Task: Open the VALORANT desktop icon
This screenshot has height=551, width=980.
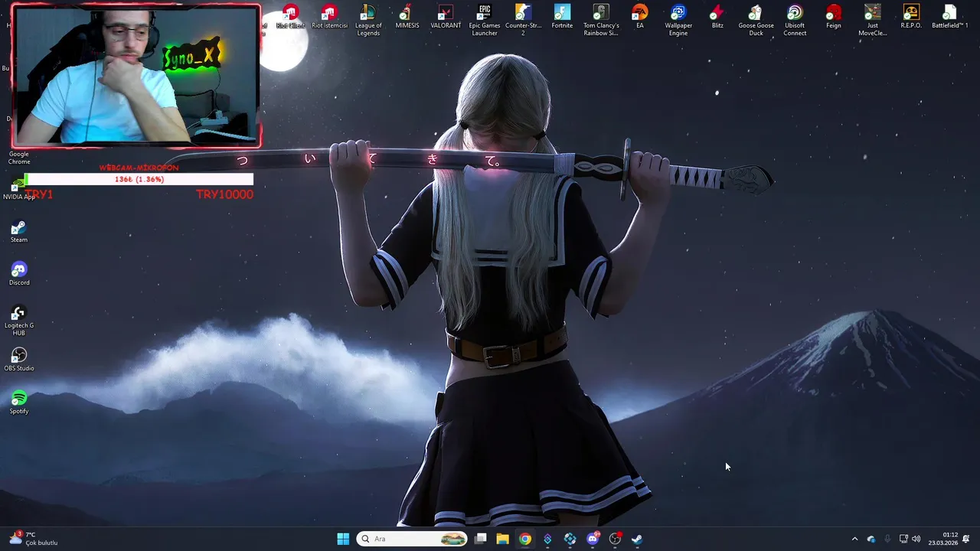Action: pos(446,16)
